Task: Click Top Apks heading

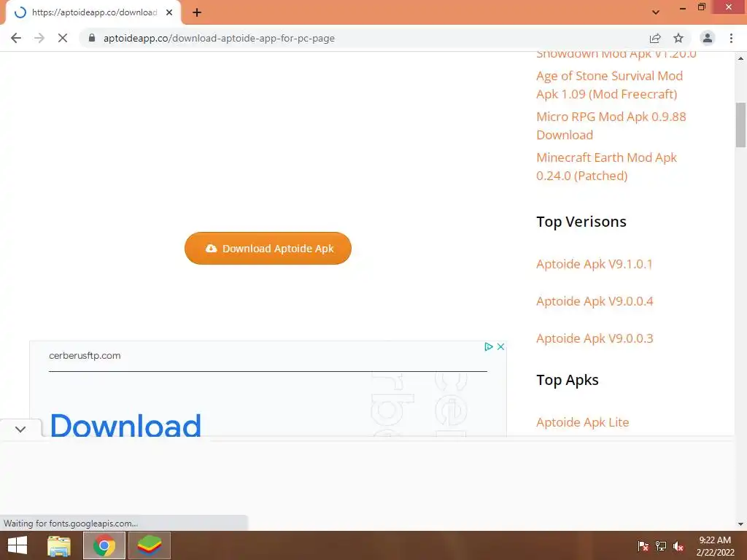Action: pos(568,380)
